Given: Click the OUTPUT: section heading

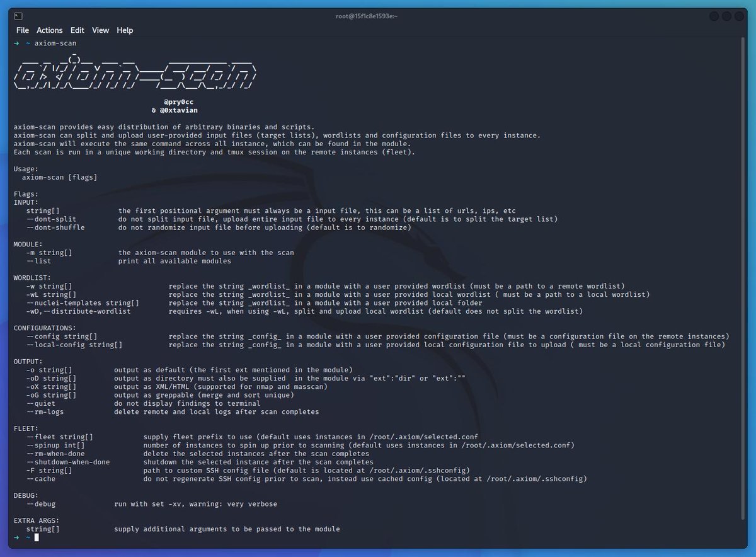Looking at the screenshot, I should [x=28, y=361].
